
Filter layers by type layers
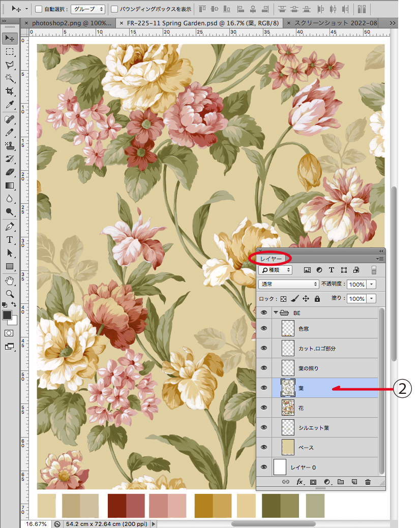[332, 270]
